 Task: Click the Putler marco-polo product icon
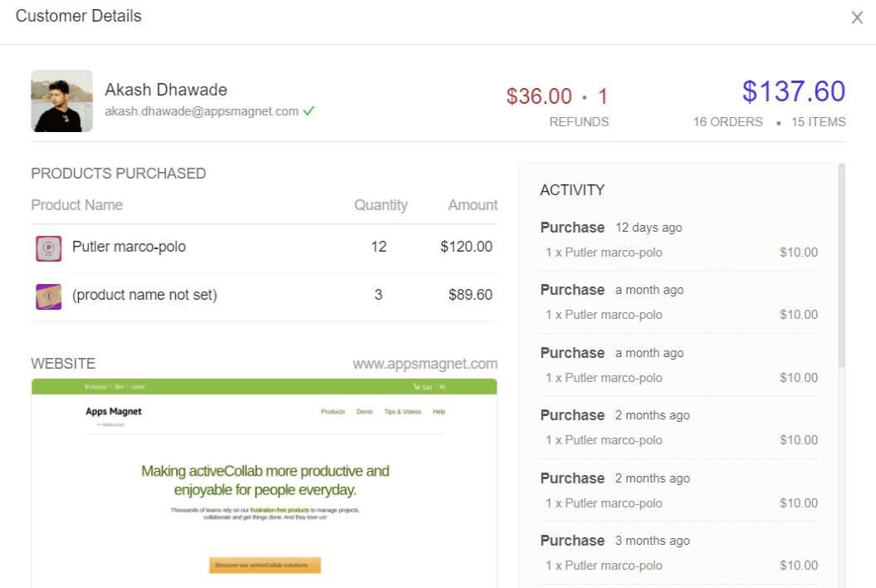tap(49, 247)
